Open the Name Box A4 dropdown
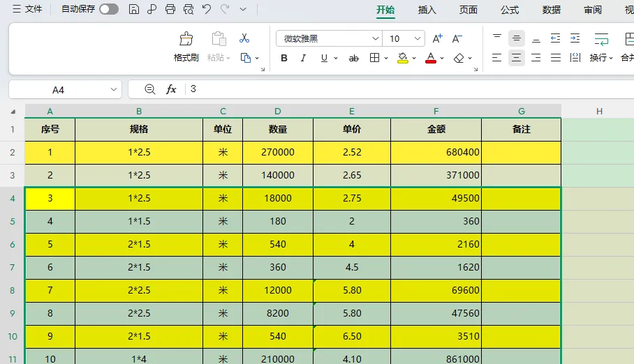The height and width of the screenshot is (364, 634). tap(114, 90)
